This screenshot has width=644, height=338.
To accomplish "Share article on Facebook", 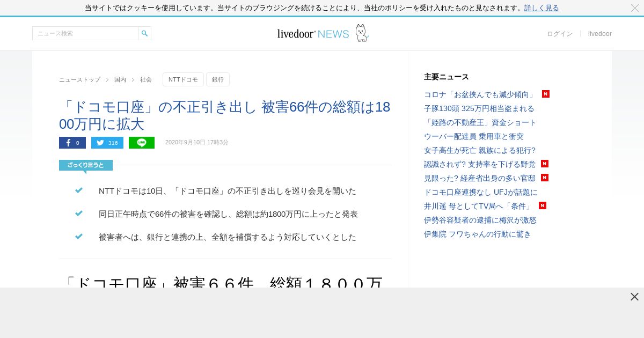I will 72,143.
